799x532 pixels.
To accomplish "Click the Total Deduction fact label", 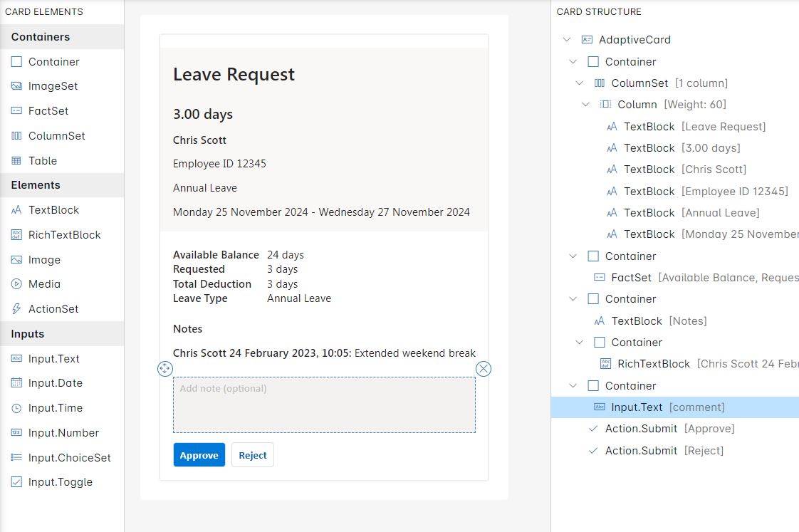I will tap(212, 284).
